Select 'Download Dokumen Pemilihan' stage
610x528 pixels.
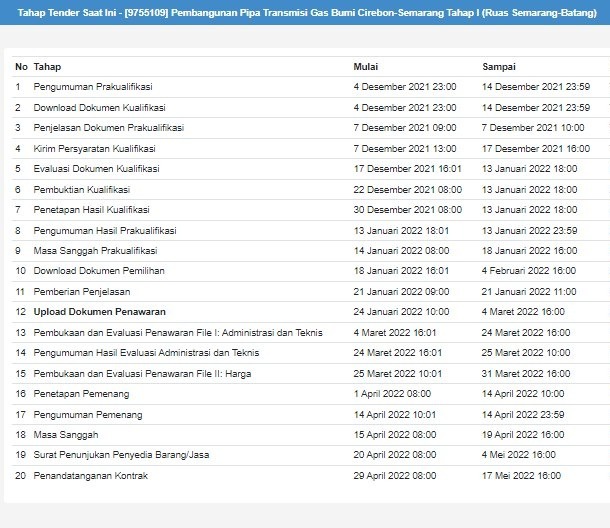99,271
